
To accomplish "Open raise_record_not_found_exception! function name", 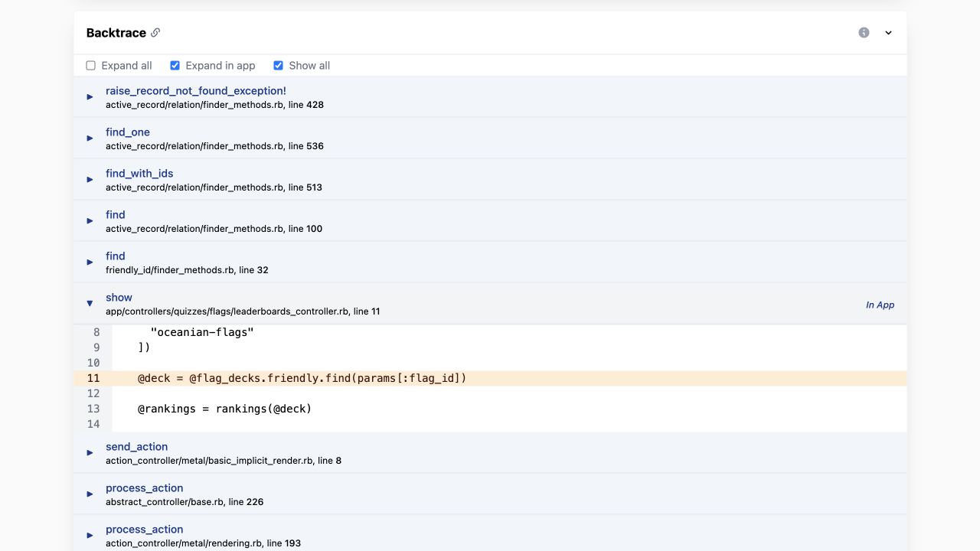I will [196, 91].
